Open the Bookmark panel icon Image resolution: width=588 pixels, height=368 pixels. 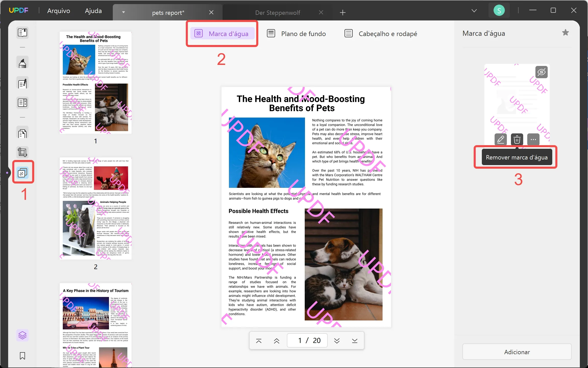(22, 355)
